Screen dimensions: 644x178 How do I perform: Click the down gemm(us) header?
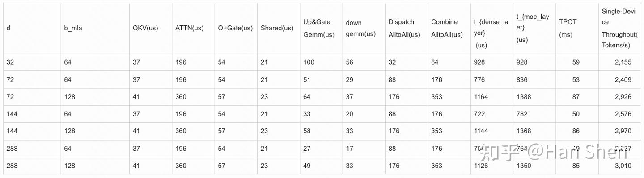[x=360, y=28]
